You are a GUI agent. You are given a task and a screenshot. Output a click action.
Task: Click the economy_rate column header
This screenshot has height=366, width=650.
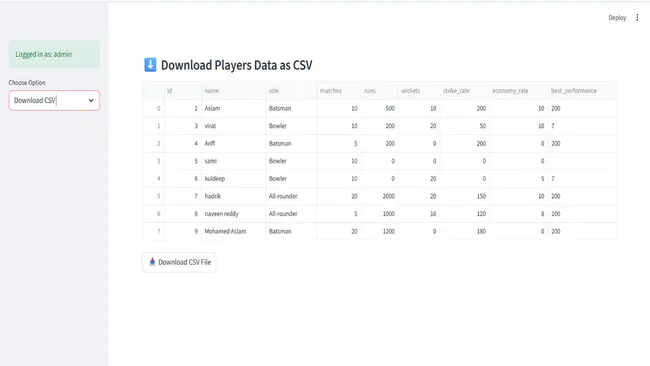point(519,91)
